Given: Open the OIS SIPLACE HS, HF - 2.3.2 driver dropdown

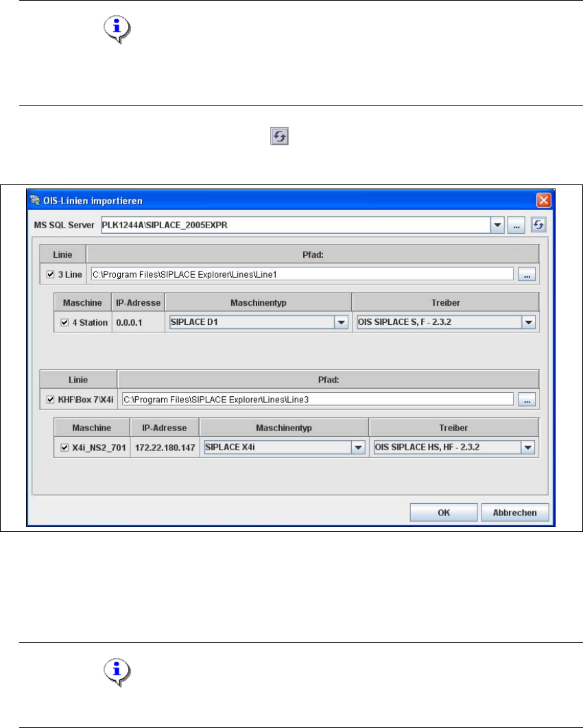Looking at the screenshot, I should click(x=527, y=448).
